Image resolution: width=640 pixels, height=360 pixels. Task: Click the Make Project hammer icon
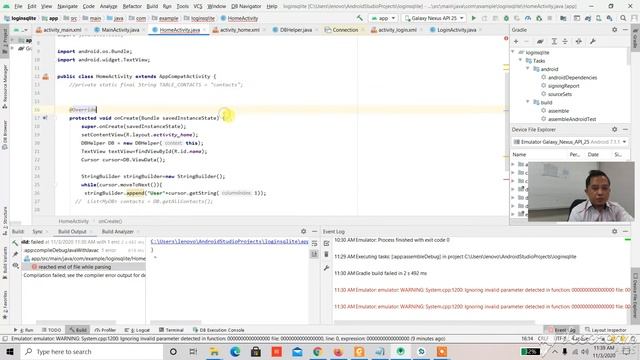pos(360,18)
